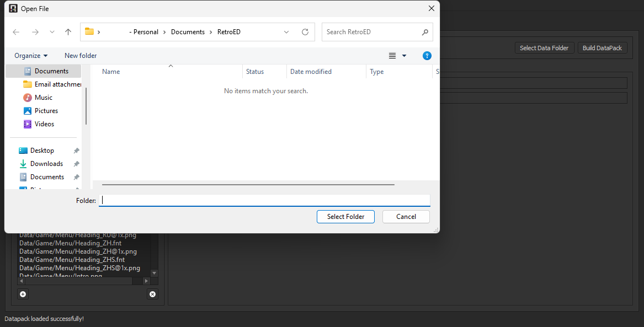The height and width of the screenshot is (327, 644).
Task: Expand the previous locations dropdown in address bar
Action: (286, 32)
